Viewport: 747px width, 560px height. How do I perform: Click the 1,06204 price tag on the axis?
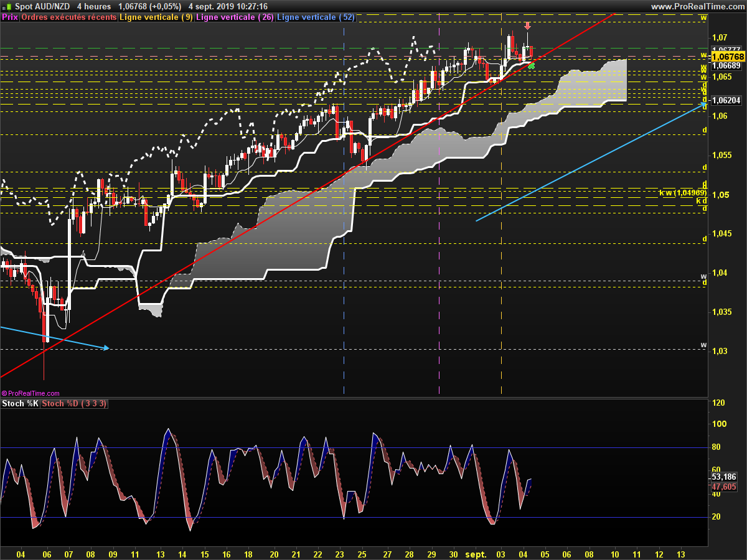point(726,100)
